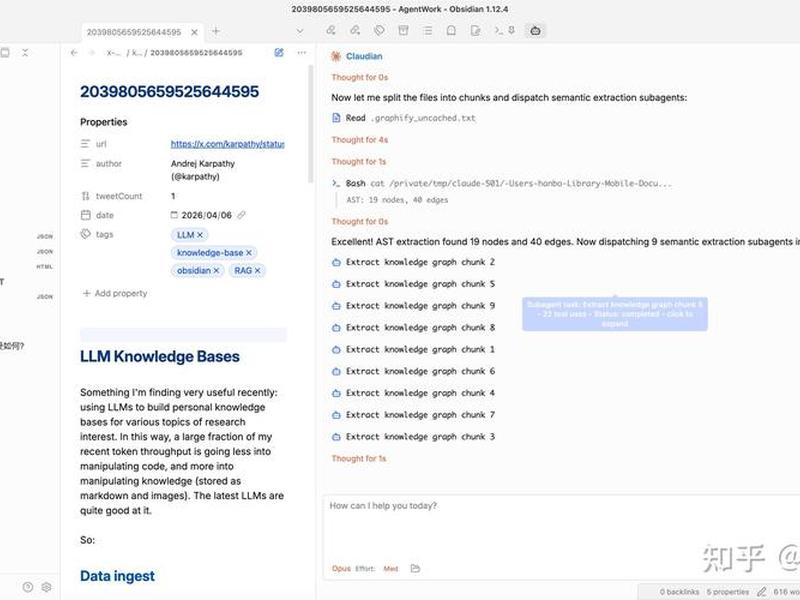The height and width of the screenshot is (600, 800).
Task: Open Extract knowledge graph chunk 6 subagent
Action: (413, 371)
